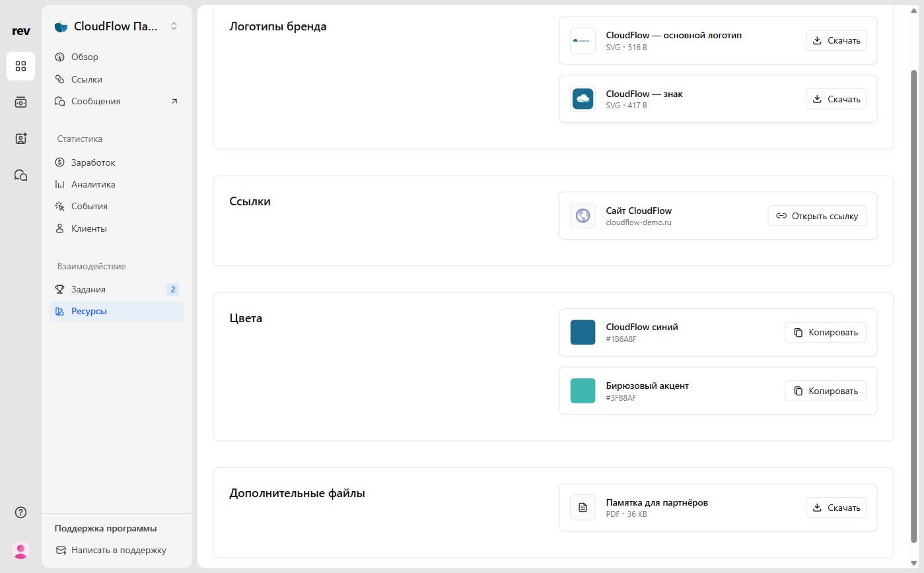Open the Заработок page
924x573 pixels.
(117, 162)
